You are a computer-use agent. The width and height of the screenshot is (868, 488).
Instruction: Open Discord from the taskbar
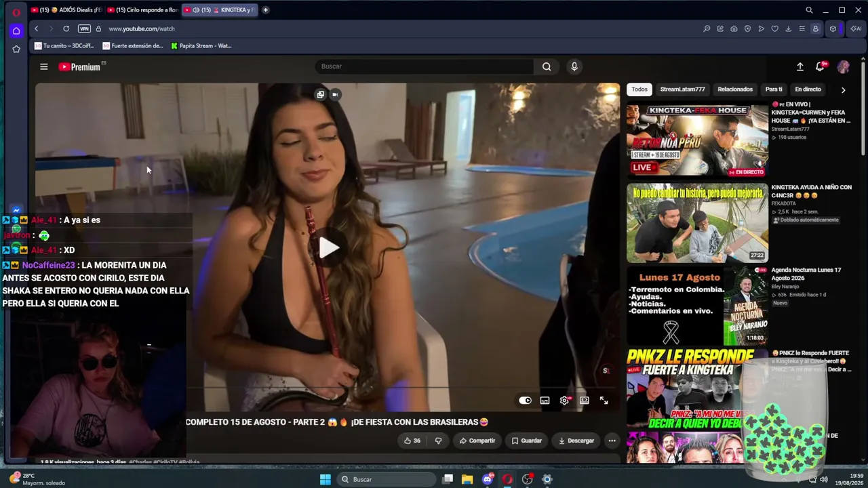point(488,479)
